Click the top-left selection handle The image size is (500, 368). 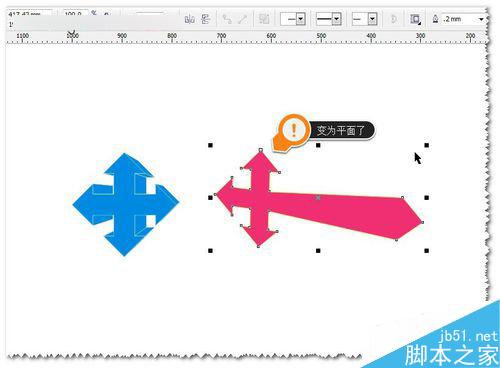pos(210,145)
